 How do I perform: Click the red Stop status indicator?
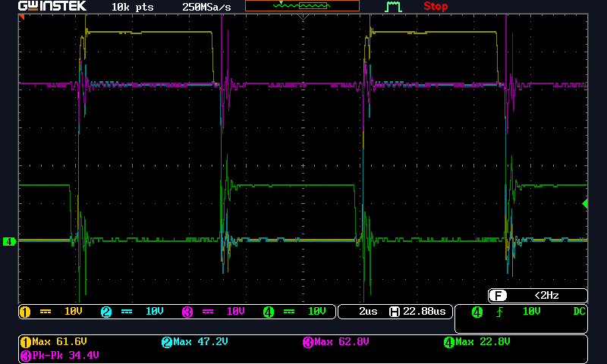pyautogui.click(x=436, y=6)
